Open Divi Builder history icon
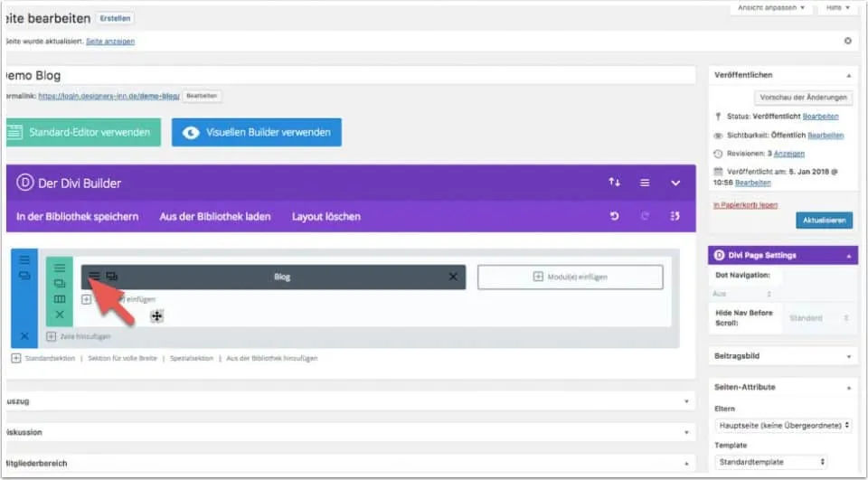Screen dimensions: 868x480 [675, 217]
